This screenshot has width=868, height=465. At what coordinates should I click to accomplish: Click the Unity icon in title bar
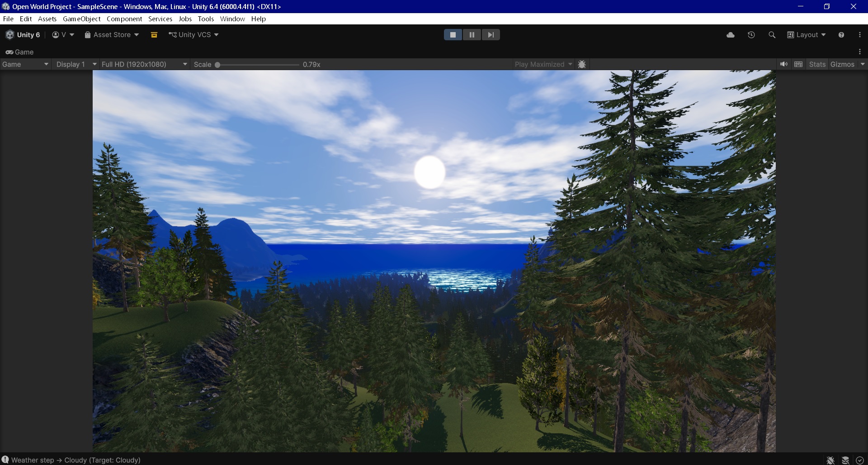pyautogui.click(x=6, y=6)
